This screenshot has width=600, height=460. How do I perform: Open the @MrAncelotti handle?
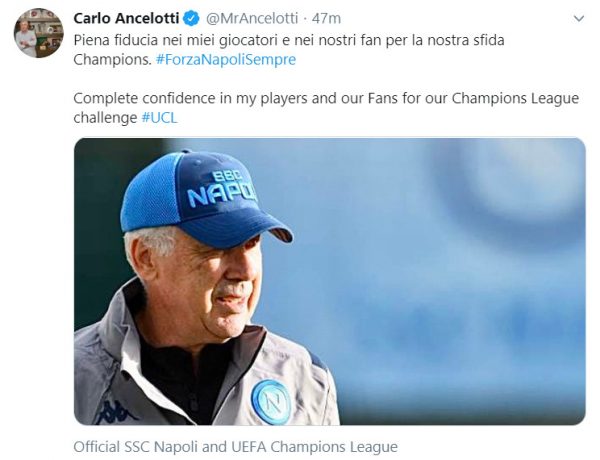click(252, 18)
